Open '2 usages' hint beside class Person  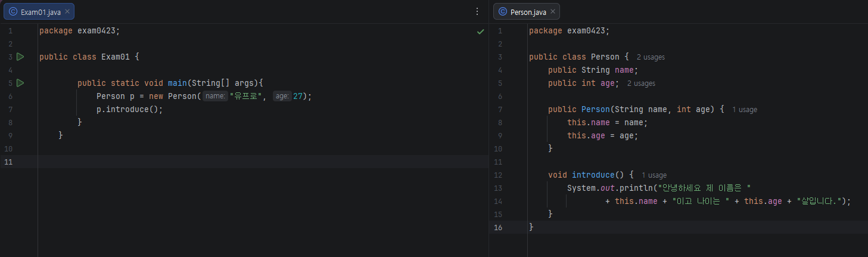coord(651,57)
